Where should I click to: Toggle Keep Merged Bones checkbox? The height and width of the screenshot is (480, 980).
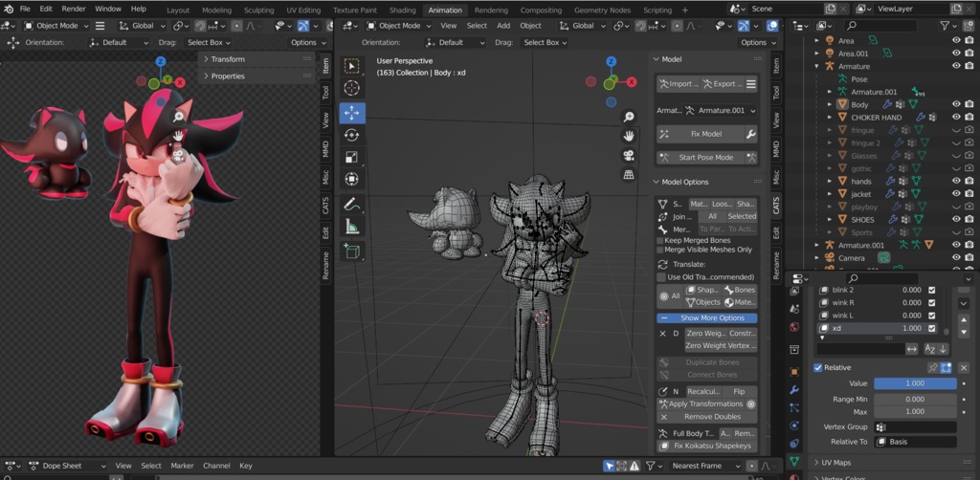click(660, 240)
